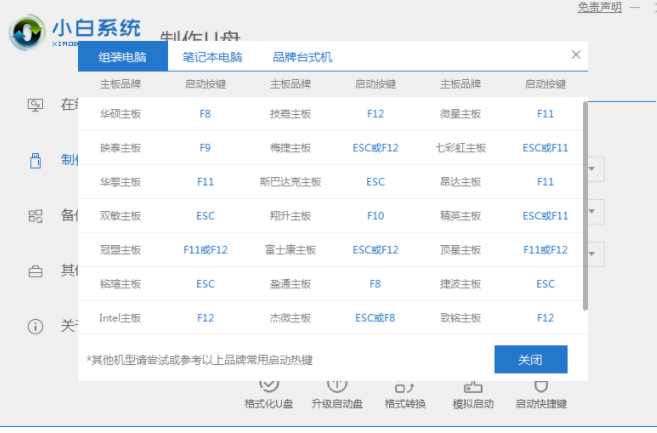Switch to the 笔记本电脑 tab
This screenshot has height=433, width=657.
[211, 57]
